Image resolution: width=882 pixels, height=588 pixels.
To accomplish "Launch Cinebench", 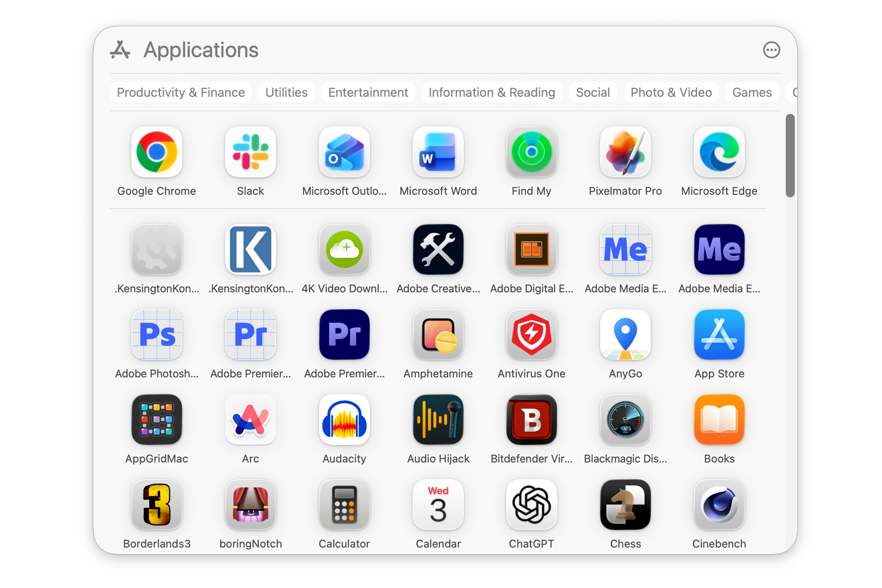I will click(x=719, y=505).
